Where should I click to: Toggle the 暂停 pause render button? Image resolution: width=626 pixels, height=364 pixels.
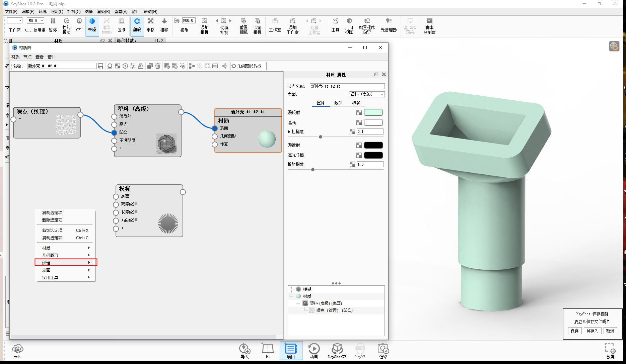coord(53,25)
